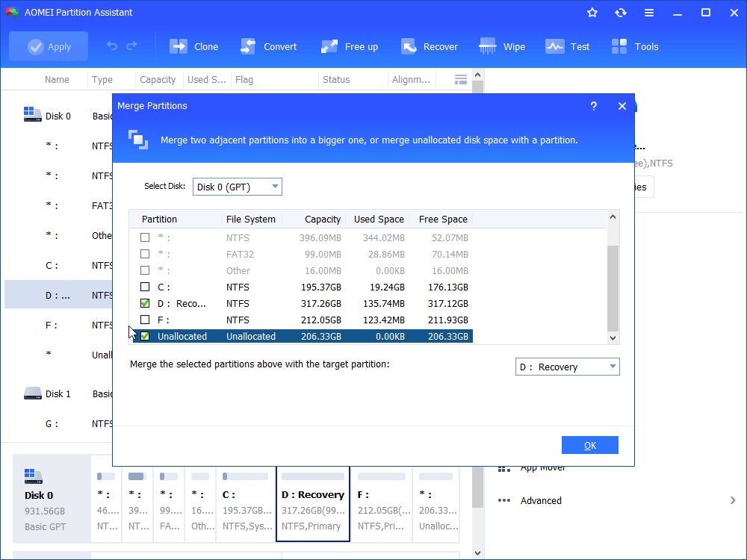This screenshot has height=560, width=747.
Task: Select the D: row in the main partition list
Action: [x=58, y=295]
